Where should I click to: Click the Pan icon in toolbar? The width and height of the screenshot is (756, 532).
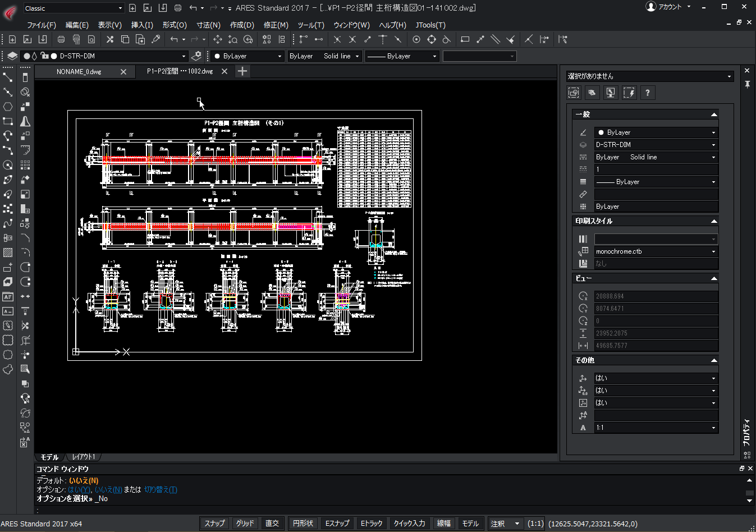point(218,39)
